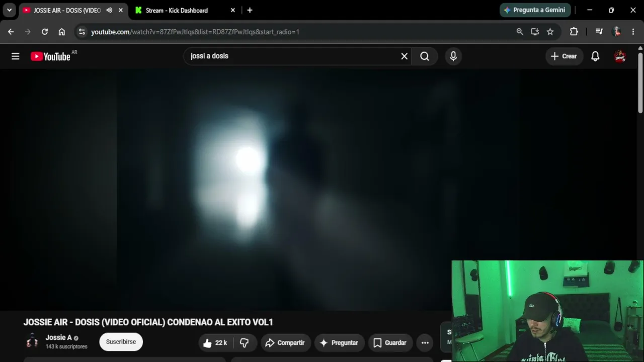Click the install app icon in address bar
This screenshot has width=644, height=362.
(x=535, y=32)
